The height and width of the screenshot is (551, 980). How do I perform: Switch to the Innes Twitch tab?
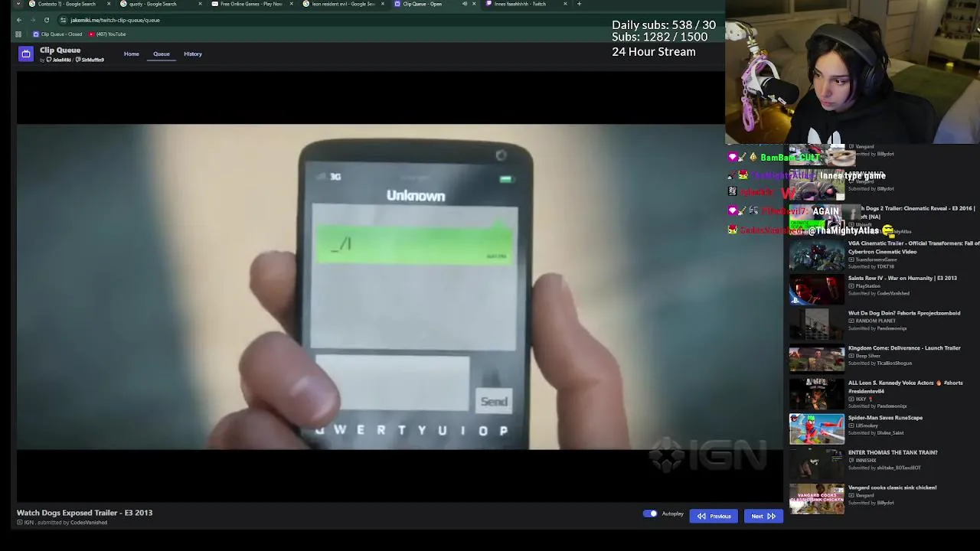528,4
